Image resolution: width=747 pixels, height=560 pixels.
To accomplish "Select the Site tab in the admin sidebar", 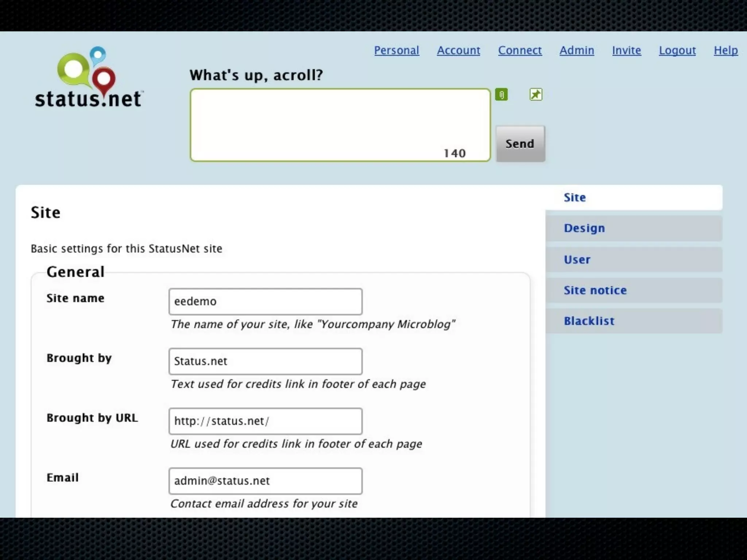I will coord(575,198).
